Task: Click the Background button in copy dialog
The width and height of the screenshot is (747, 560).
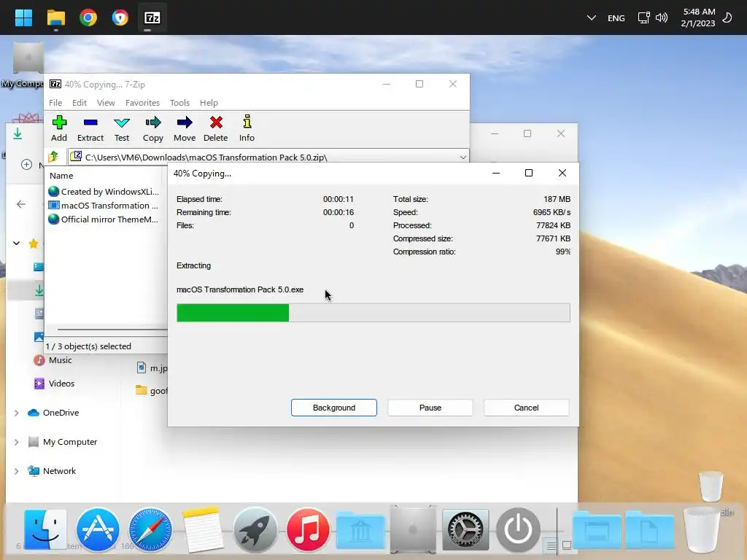Action: (334, 408)
